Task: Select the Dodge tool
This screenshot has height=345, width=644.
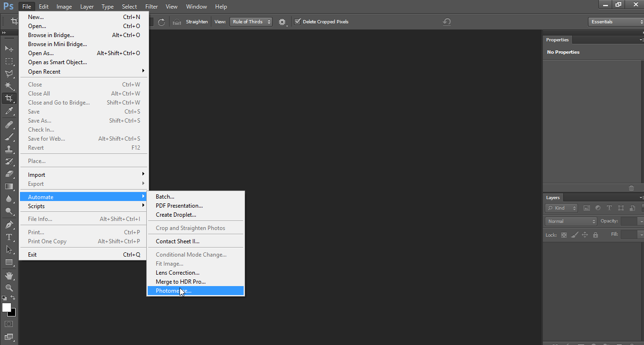Action: tap(9, 211)
